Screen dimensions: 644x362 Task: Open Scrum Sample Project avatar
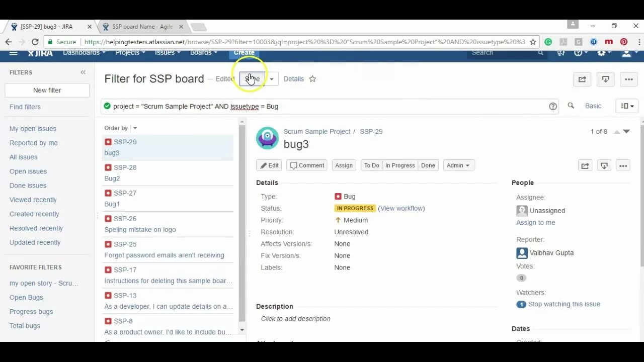[x=267, y=138]
